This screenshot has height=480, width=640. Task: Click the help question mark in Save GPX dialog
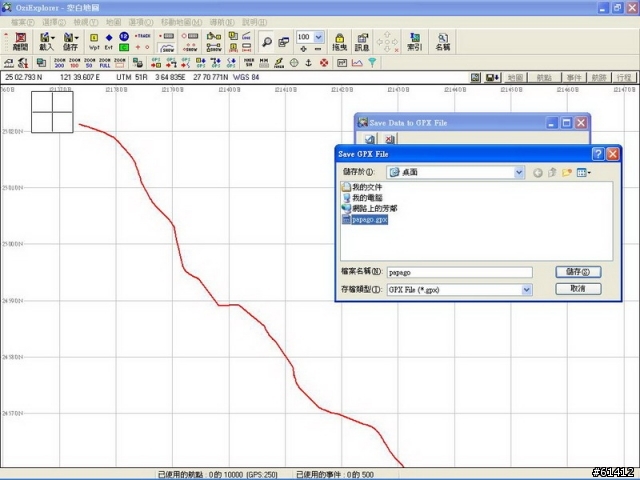[598, 154]
